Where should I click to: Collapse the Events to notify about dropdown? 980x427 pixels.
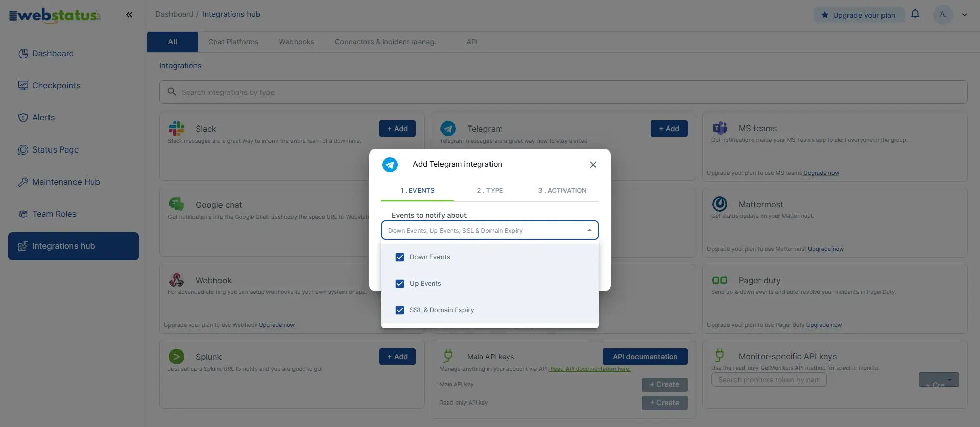pyautogui.click(x=590, y=231)
